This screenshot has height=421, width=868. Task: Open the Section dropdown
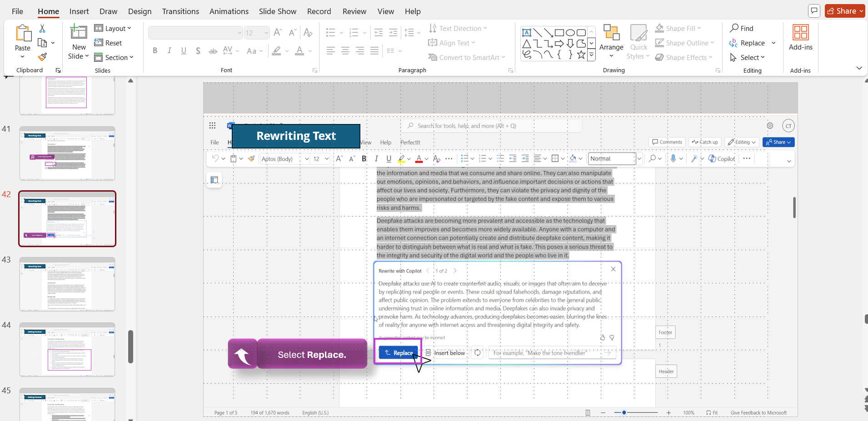tap(114, 57)
